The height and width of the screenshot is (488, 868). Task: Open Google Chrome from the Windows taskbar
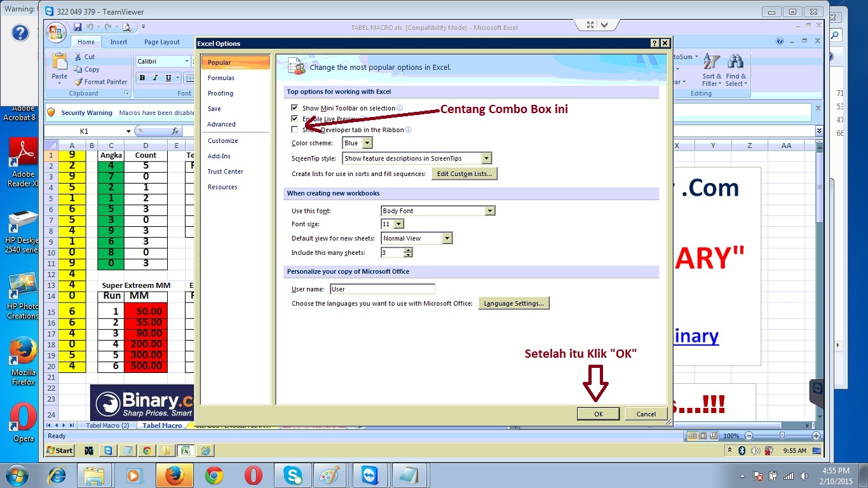click(214, 475)
